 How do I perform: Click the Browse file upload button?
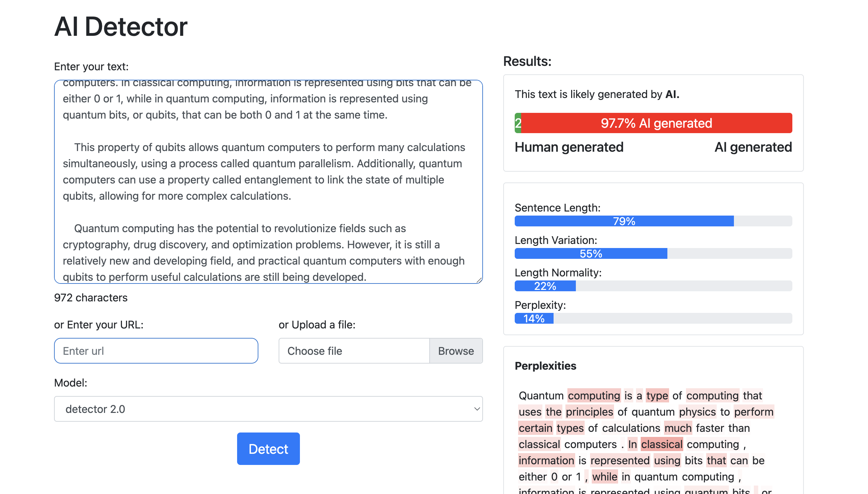pos(456,351)
